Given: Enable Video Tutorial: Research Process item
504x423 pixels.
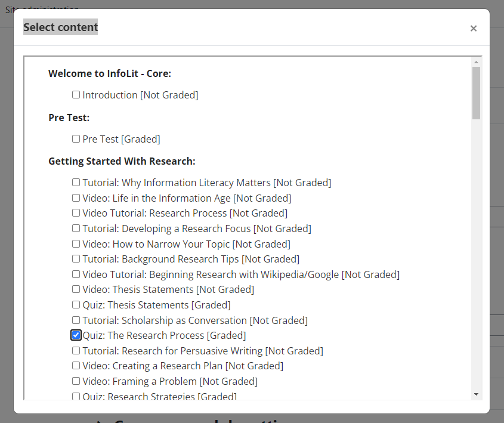Looking at the screenshot, I should click(76, 213).
